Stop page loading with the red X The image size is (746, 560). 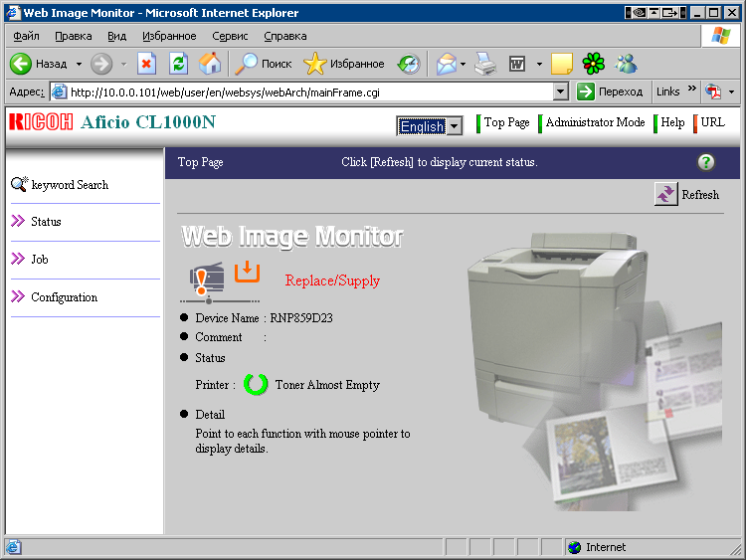[146, 64]
